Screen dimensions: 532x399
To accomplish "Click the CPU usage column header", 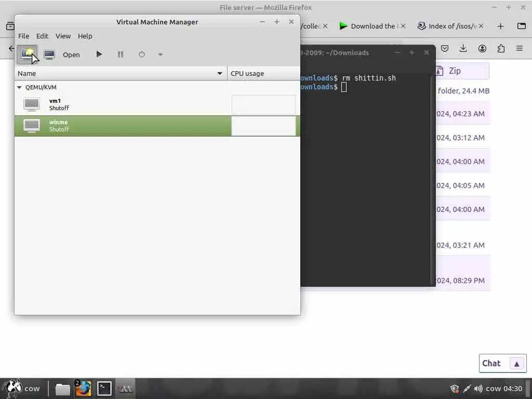I will [263, 73].
